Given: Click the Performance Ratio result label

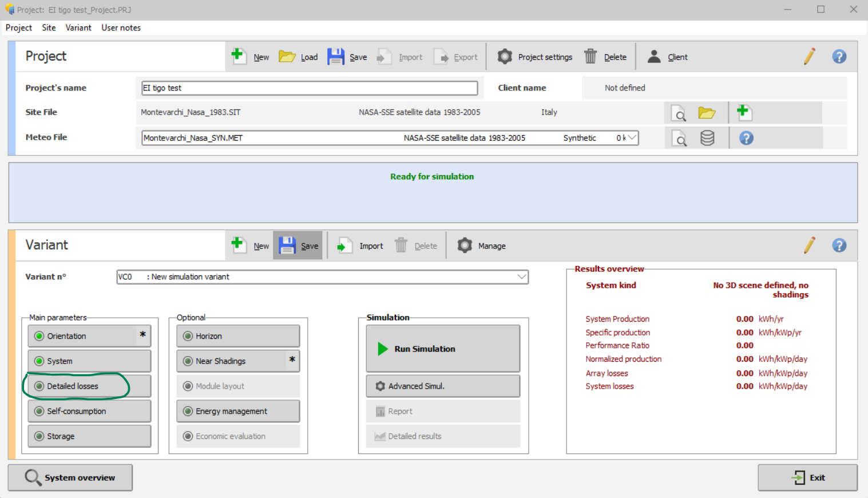Looking at the screenshot, I should pos(617,345).
